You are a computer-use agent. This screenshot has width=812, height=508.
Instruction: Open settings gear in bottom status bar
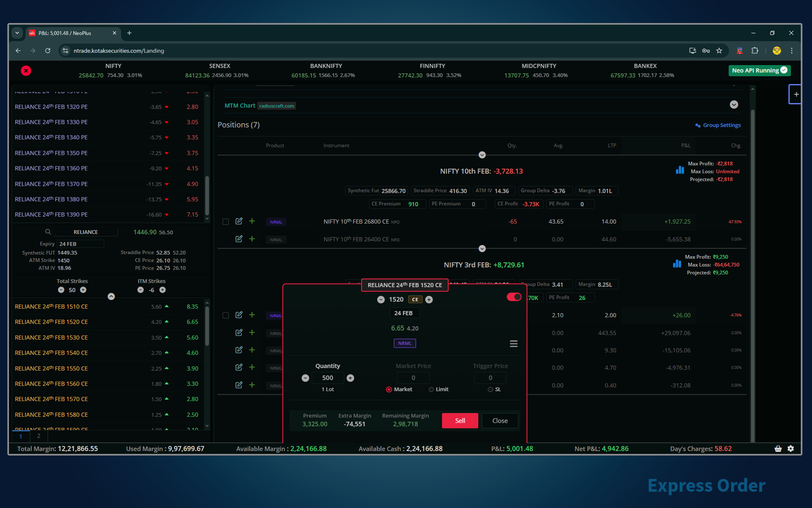[791, 448]
